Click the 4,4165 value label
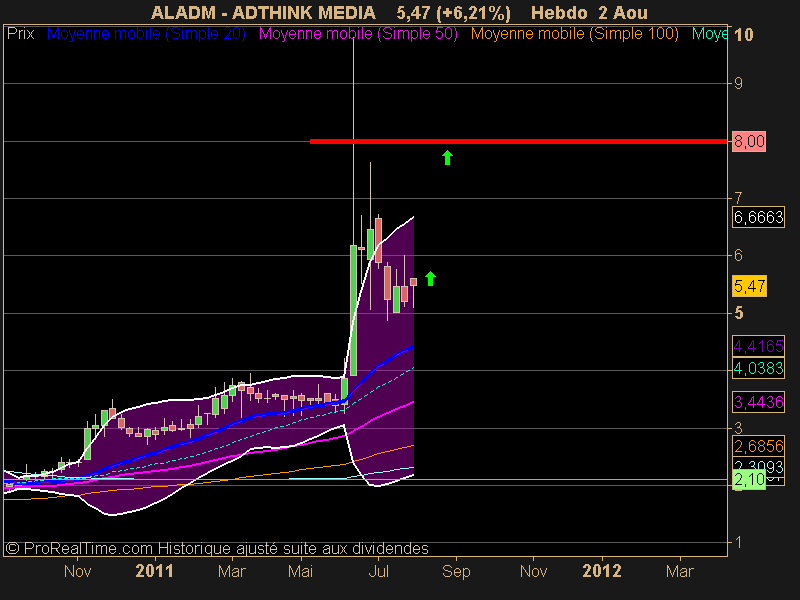The width and height of the screenshot is (800, 600). coord(759,346)
